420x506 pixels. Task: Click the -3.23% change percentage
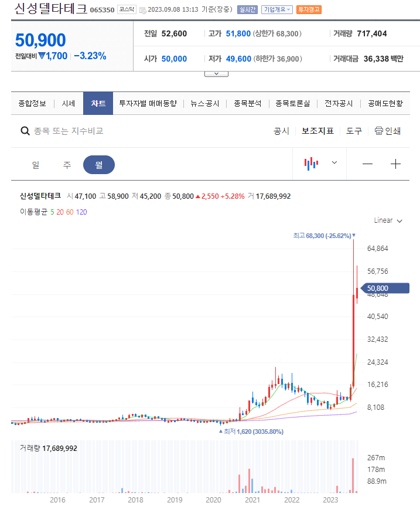[90, 56]
